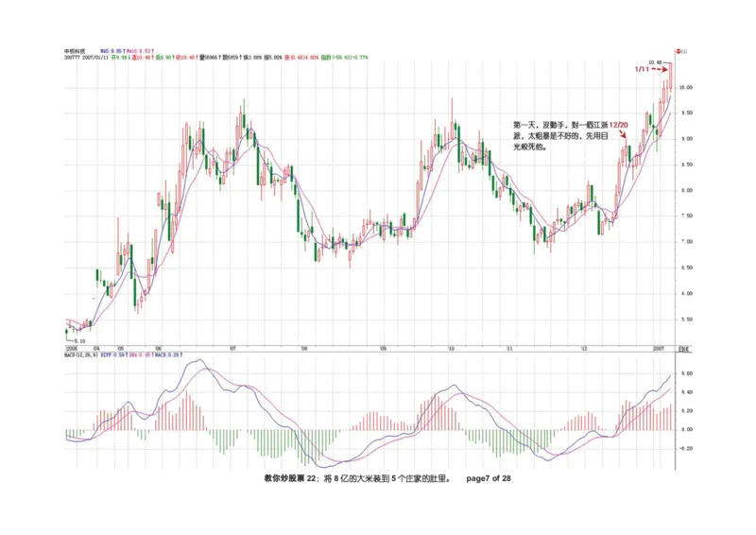Click the grey icon beside the red arrow icon
This screenshot has height=535, width=756.
click(x=683, y=49)
